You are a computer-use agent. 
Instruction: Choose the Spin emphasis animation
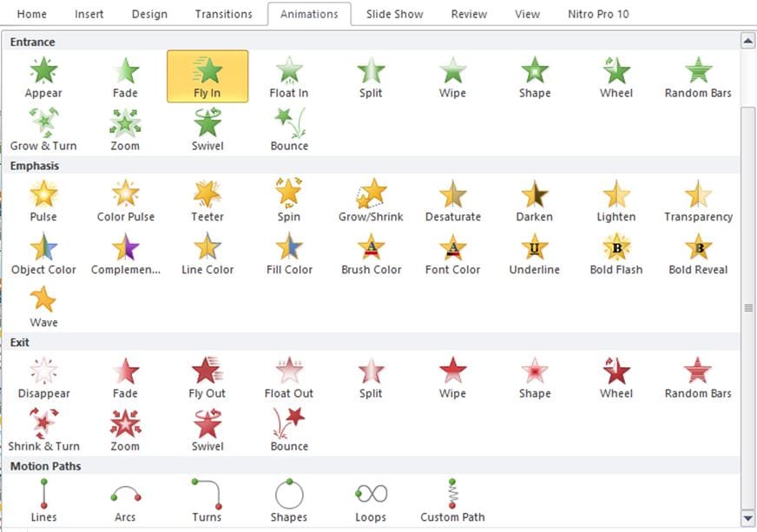point(289,200)
